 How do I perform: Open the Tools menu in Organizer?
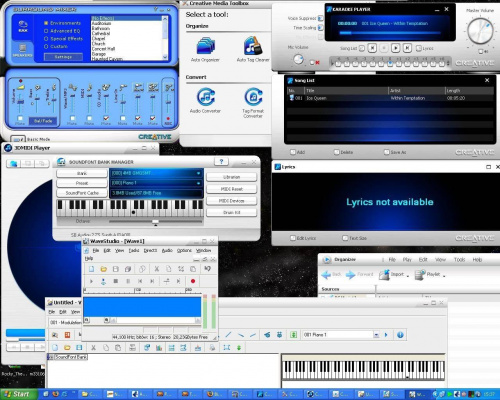[x=459, y=259]
